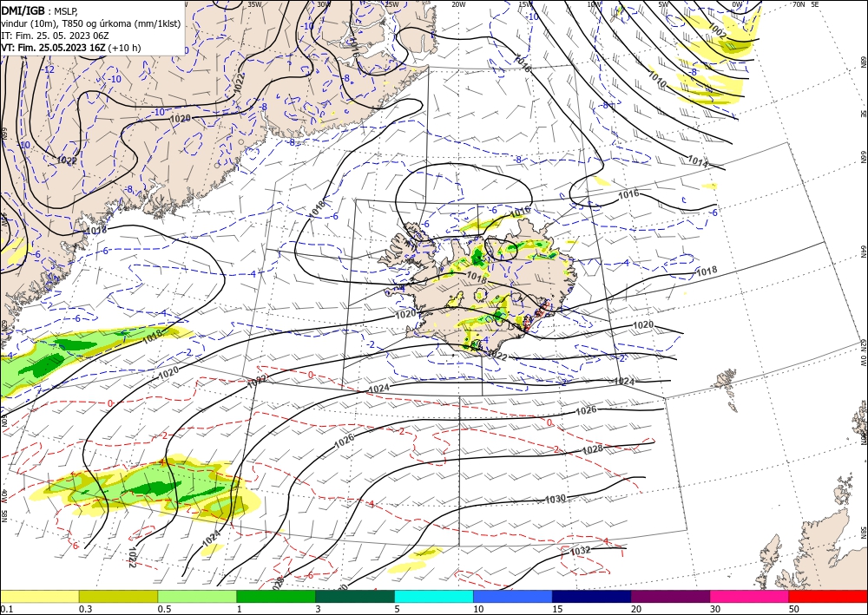Click the 'vindur (10m), T850 og úrkoma' subtitle line

pyautogui.click(x=91, y=23)
